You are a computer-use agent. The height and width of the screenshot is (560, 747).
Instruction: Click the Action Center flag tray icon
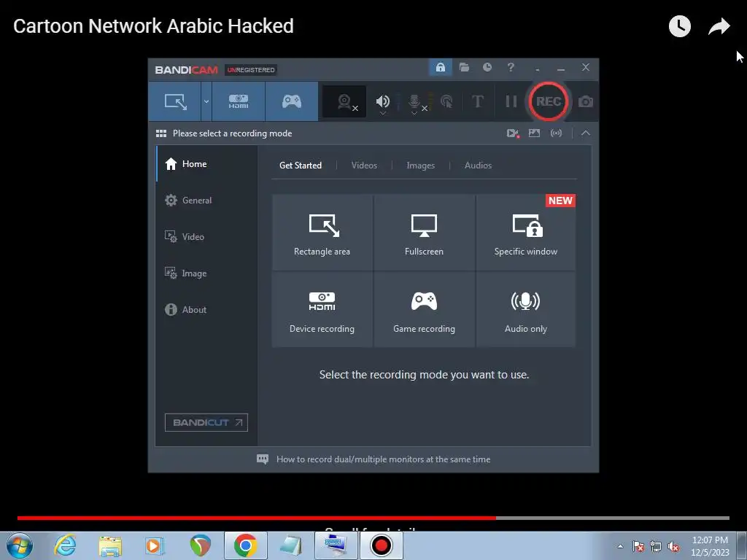[x=638, y=547]
